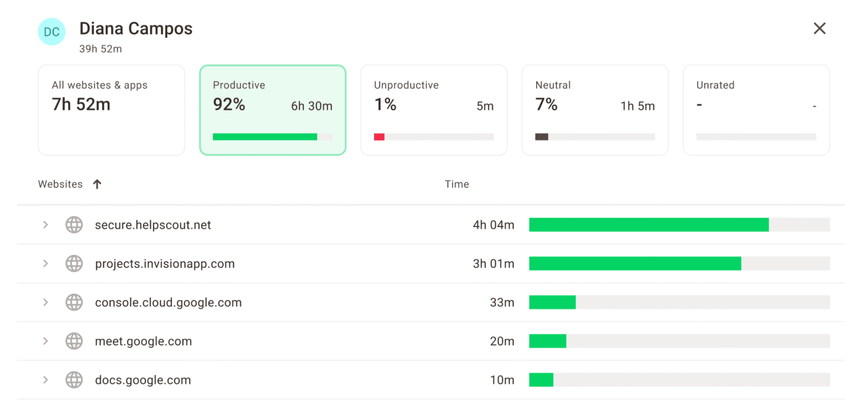Expand the secure.helpscout.net row
868x417 pixels.
pos(46,225)
